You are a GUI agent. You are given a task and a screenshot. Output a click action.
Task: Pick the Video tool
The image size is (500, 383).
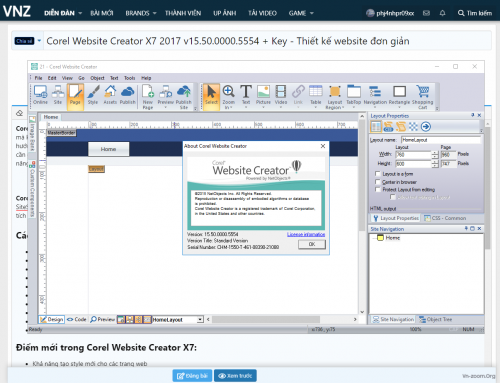click(x=281, y=95)
